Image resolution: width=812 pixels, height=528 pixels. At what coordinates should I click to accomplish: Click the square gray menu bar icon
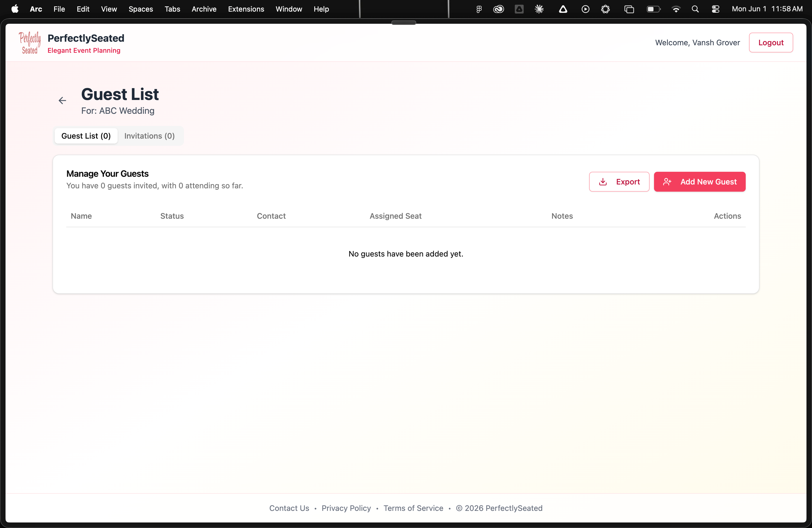point(519,9)
